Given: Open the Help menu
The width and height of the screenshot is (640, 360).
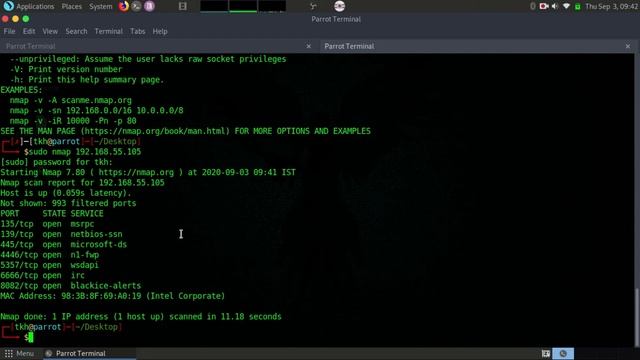Looking at the screenshot, I should coord(160,31).
